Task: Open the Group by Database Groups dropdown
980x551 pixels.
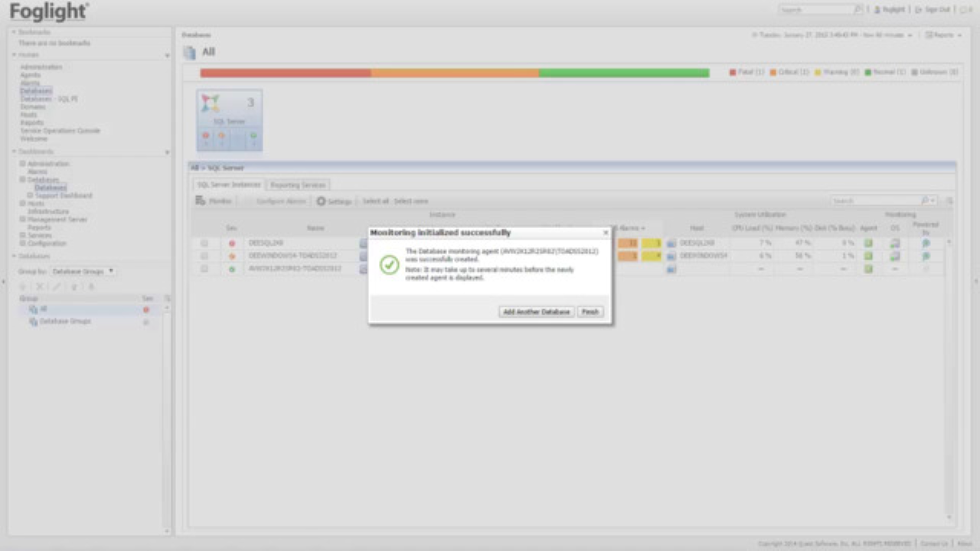Action: coord(83,272)
